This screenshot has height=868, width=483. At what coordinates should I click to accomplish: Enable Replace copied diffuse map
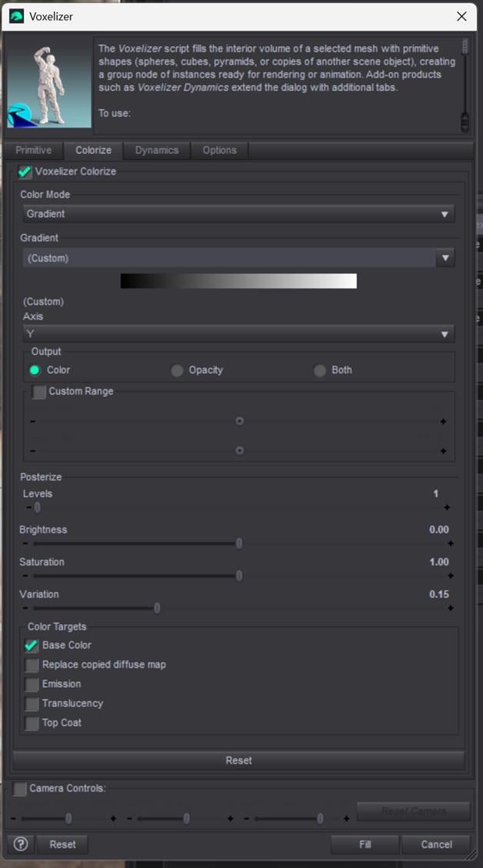click(32, 665)
